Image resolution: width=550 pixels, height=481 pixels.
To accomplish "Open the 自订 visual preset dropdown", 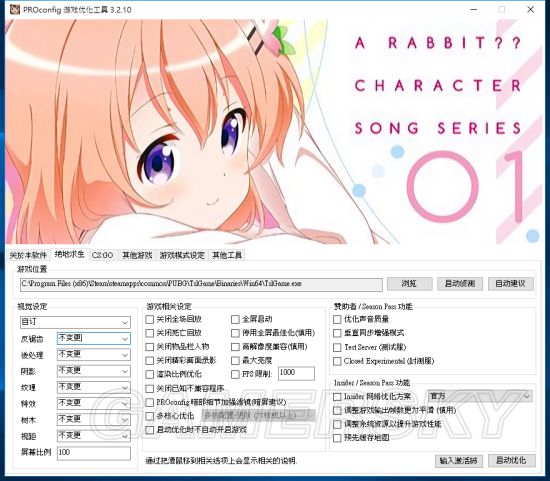I will [75, 322].
